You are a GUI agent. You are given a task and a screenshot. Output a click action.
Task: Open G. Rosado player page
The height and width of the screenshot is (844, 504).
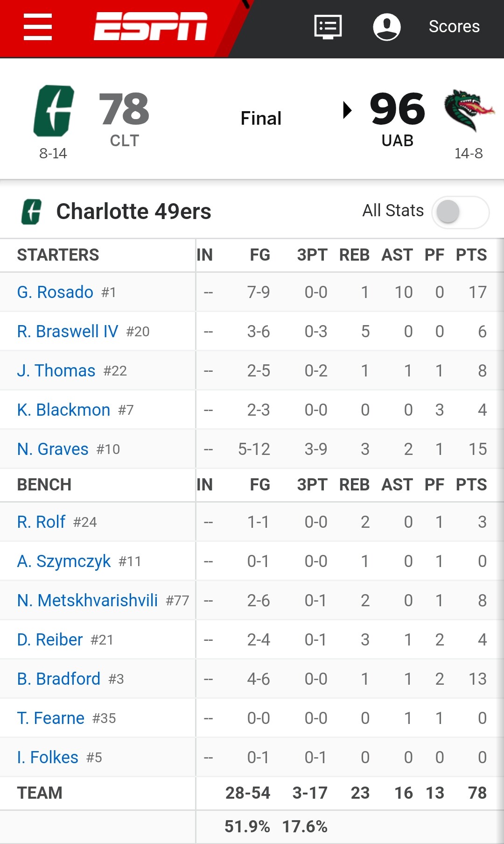pos(55,292)
